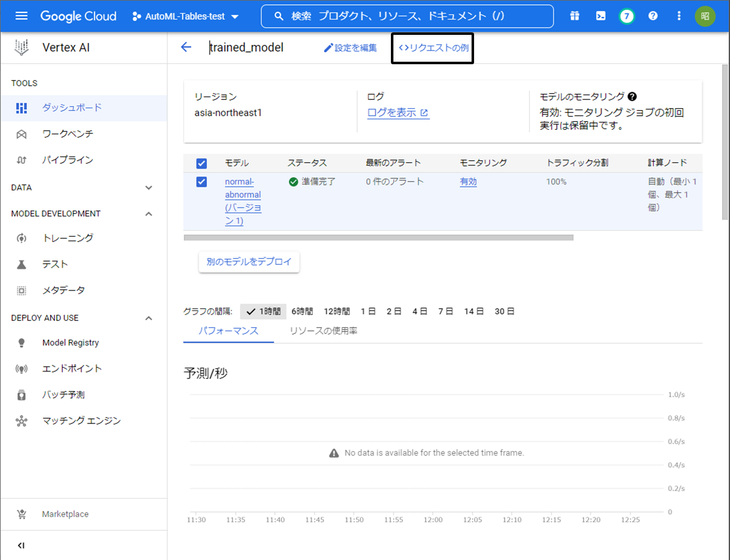Select ダッシュボード in the sidebar
This screenshot has height=560, width=730.
(84, 108)
